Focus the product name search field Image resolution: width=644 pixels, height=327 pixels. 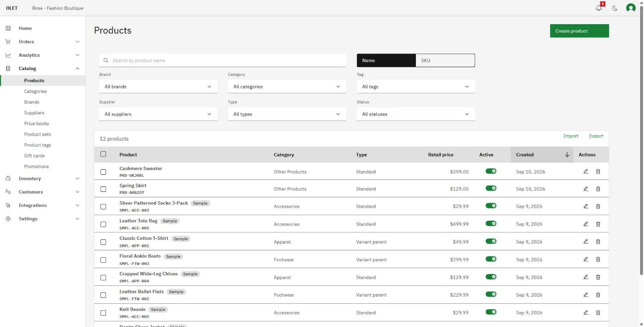coord(223,60)
